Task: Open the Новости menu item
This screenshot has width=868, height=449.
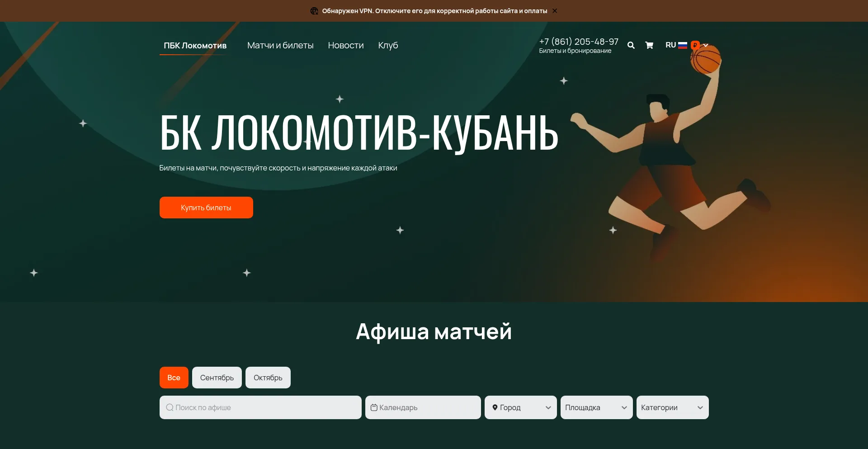Action: coord(346,45)
